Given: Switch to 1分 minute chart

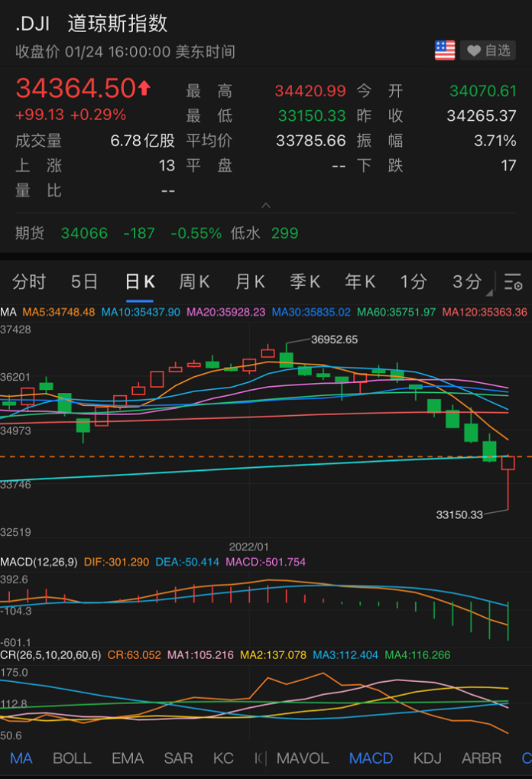Looking at the screenshot, I should pyautogui.click(x=414, y=281).
